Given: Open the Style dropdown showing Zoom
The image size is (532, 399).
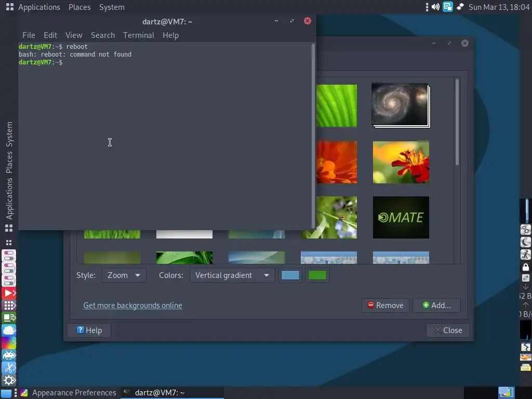Looking at the screenshot, I should [124, 275].
